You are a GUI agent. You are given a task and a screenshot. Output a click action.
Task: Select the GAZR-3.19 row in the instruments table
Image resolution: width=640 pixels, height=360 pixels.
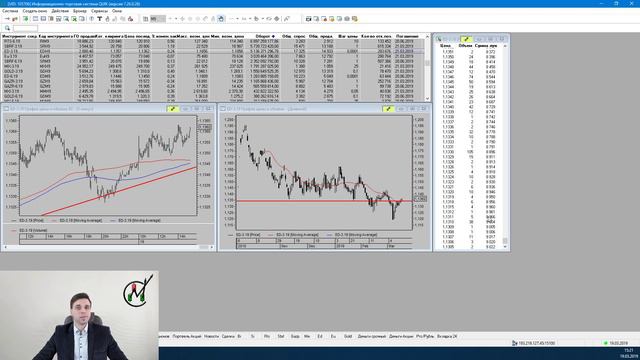(213, 81)
